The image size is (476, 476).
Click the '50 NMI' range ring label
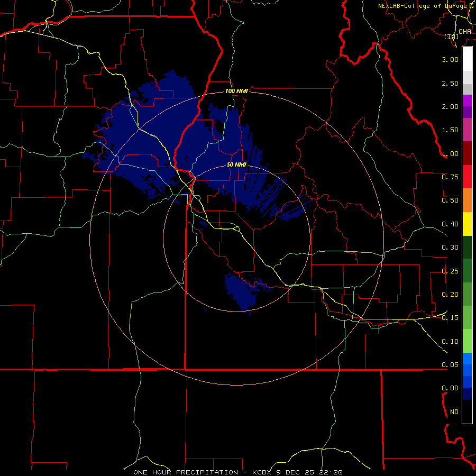(236, 165)
